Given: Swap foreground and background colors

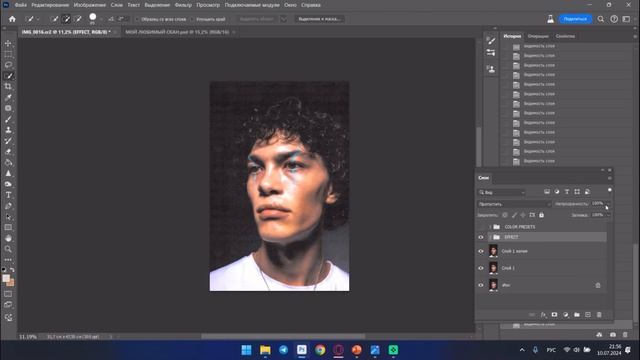Looking at the screenshot, I should click(x=12, y=270).
